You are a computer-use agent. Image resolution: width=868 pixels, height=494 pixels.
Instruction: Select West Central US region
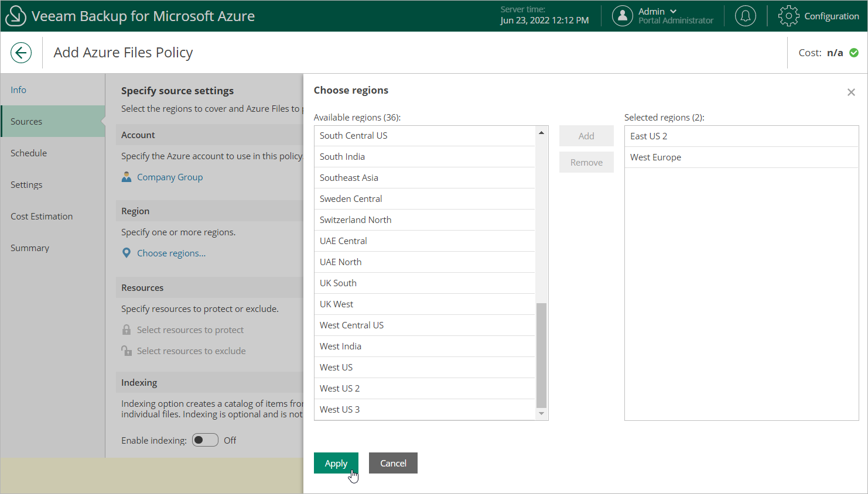[x=425, y=325]
